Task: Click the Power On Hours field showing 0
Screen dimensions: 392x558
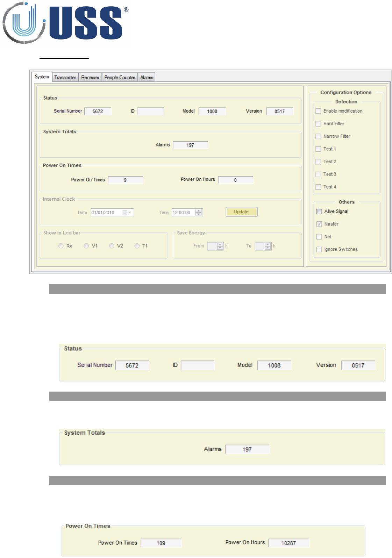Action: 236,180
